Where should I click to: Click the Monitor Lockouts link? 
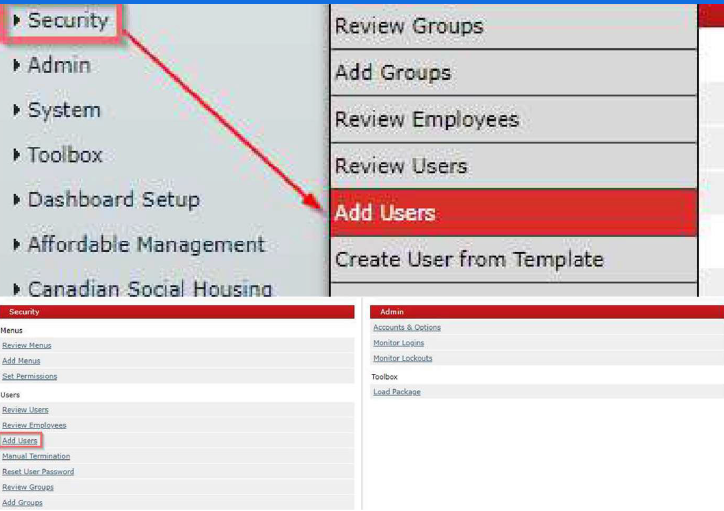402,358
